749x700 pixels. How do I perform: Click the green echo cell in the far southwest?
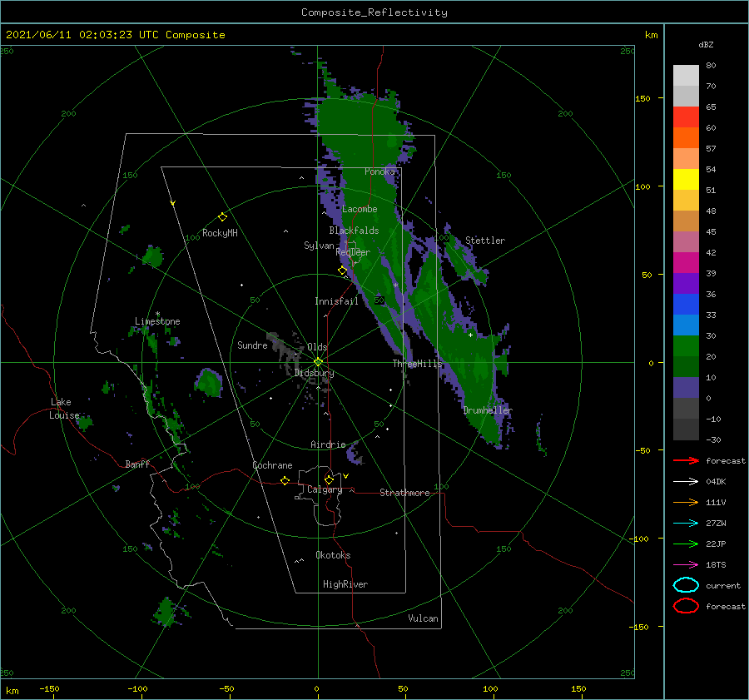point(168,612)
